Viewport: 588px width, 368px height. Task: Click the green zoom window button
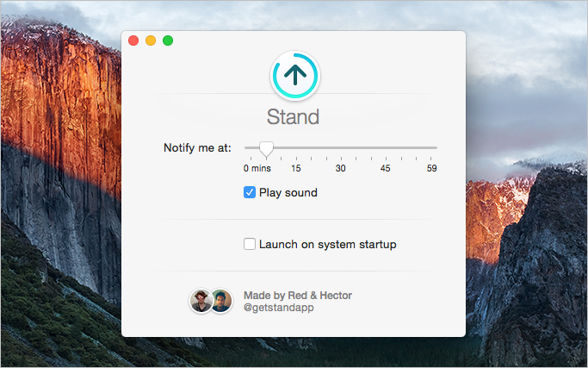coord(168,41)
